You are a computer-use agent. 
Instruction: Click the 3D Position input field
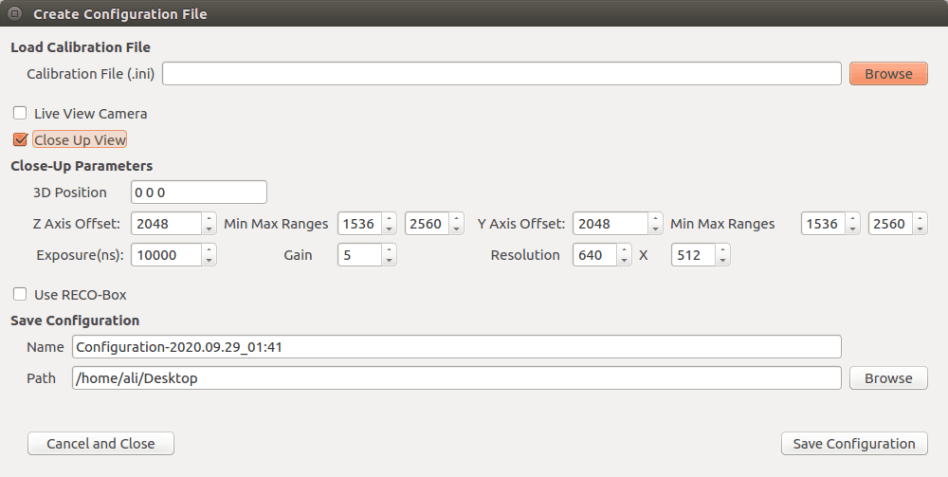pos(198,192)
